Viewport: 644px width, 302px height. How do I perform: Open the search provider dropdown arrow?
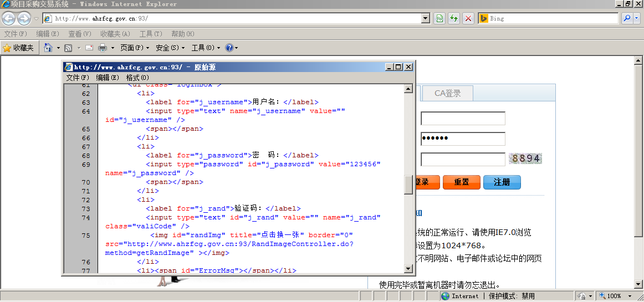(637, 18)
